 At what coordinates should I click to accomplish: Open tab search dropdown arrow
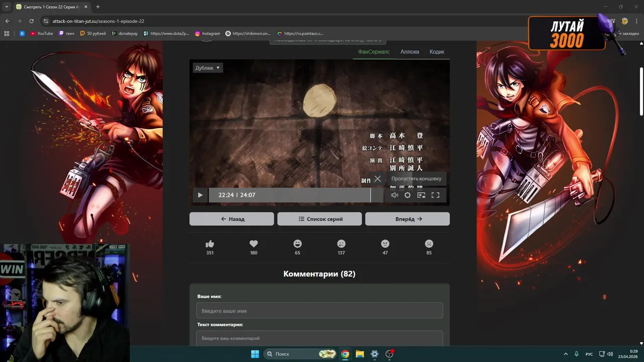click(7, 7)
